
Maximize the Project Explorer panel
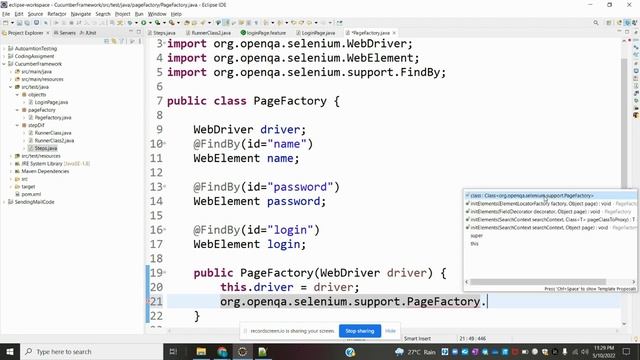click(139, 32)
